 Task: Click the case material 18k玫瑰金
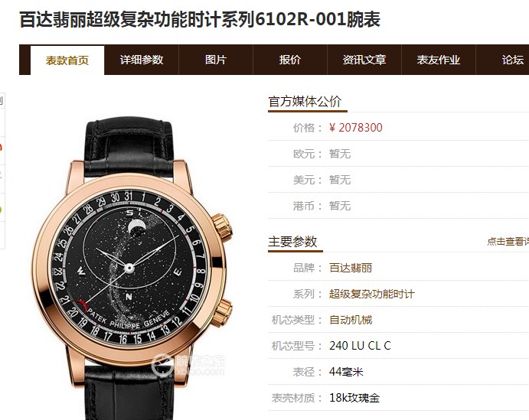[354, 398]
